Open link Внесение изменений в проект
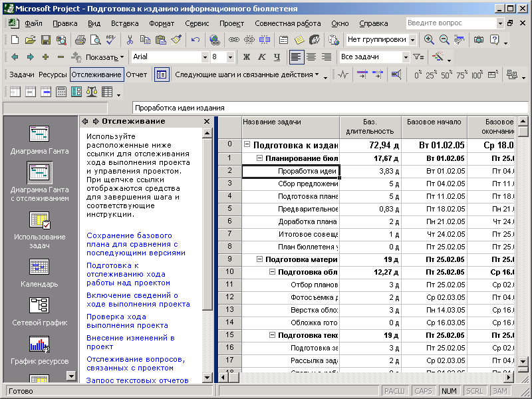The image size is (532, 399). (x=130, y=342)
